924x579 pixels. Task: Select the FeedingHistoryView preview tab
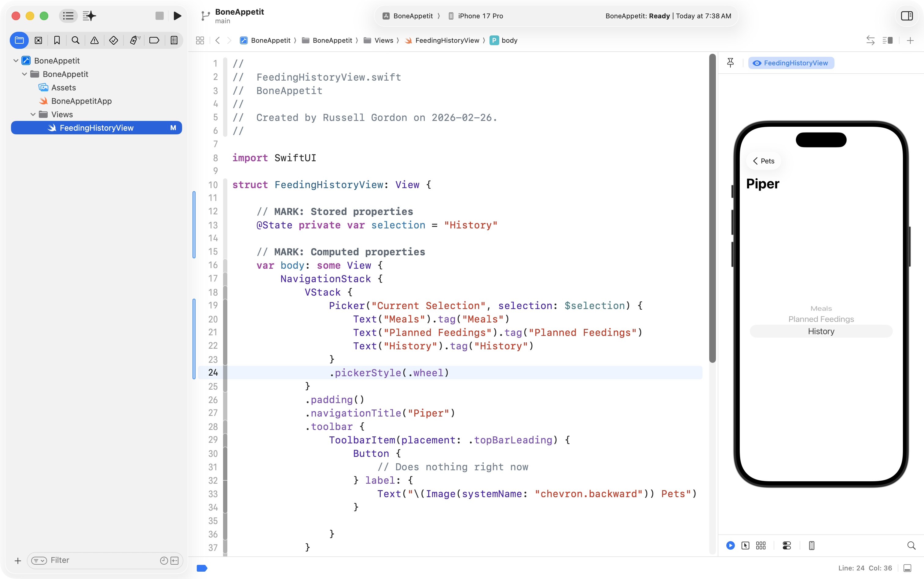tap(791, 63)
